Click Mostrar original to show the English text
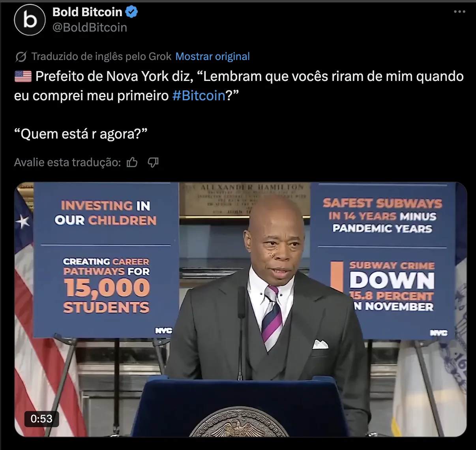 (212, 56)
